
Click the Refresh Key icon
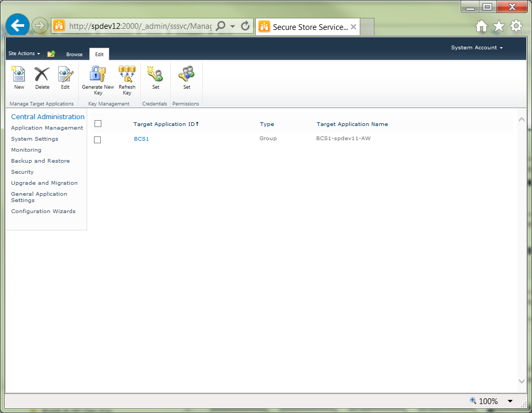(x=127, y=74)
